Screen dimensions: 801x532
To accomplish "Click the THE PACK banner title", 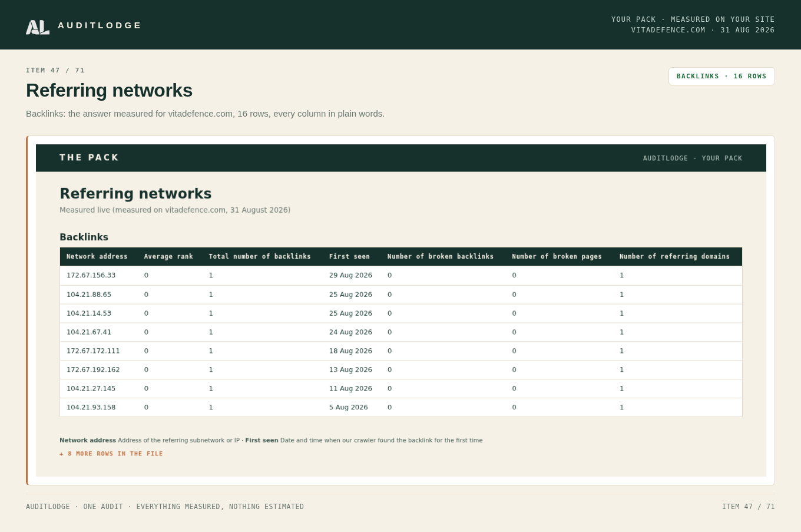I will tap(90, 158).
